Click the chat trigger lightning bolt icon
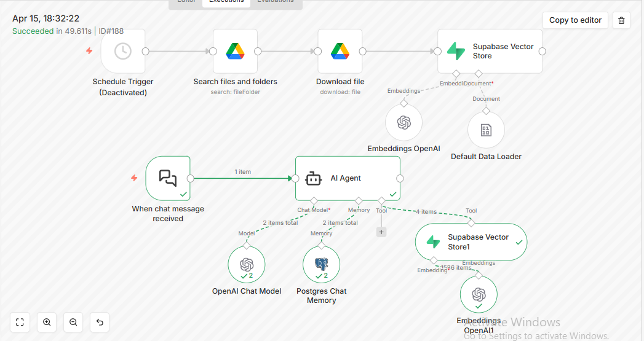 pos(134,178)
